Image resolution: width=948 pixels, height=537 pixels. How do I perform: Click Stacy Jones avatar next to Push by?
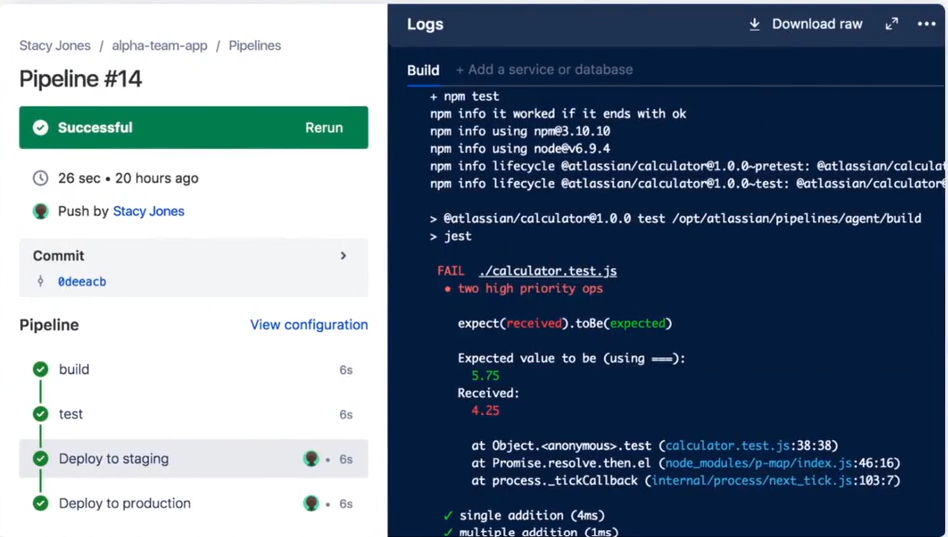(41, 211)
